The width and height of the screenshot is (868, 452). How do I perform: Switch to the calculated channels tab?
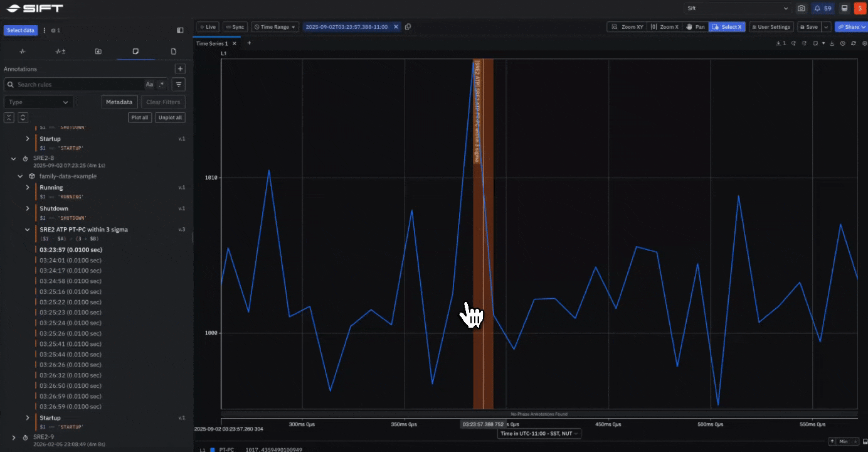coord(60,51)
